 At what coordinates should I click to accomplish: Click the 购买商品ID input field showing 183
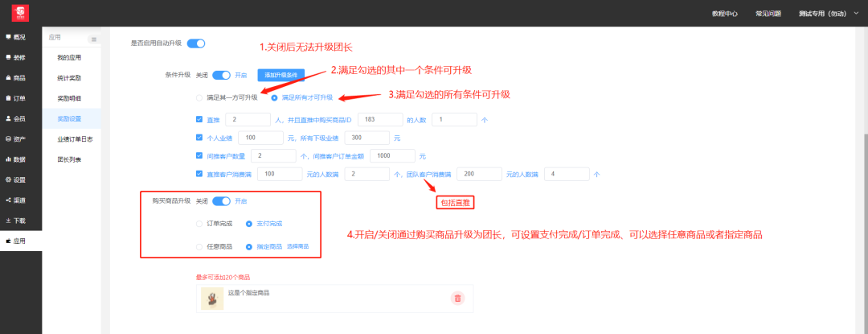(379, 119)
